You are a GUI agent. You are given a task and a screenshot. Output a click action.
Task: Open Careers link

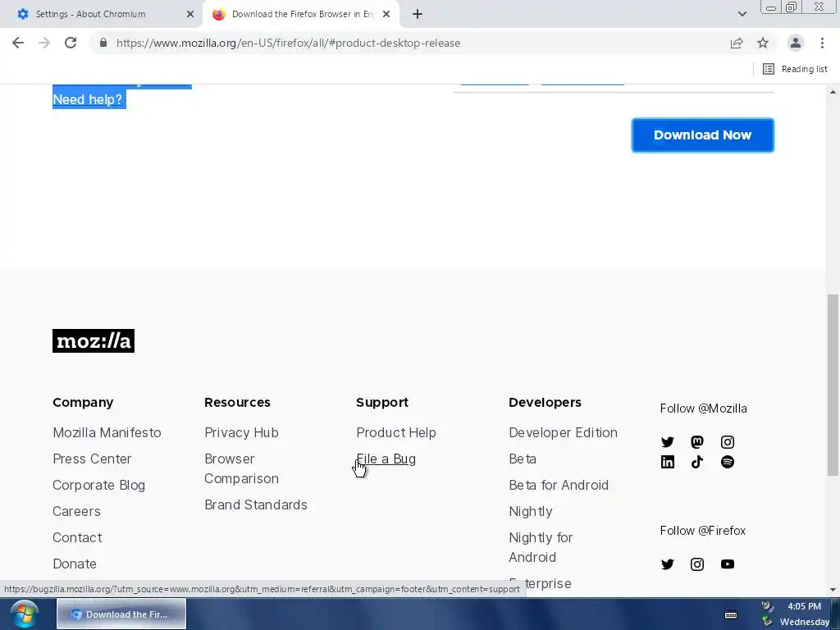click(x=76, y=511)
